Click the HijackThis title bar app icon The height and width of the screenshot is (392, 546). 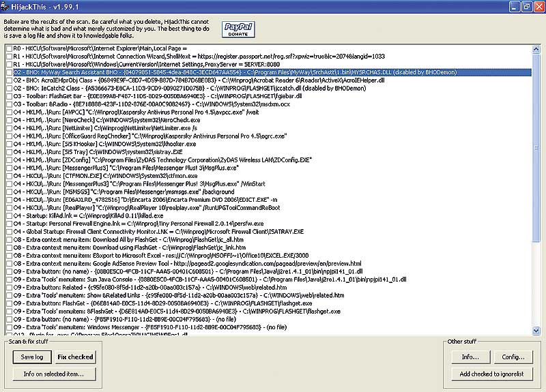[5, 6]
